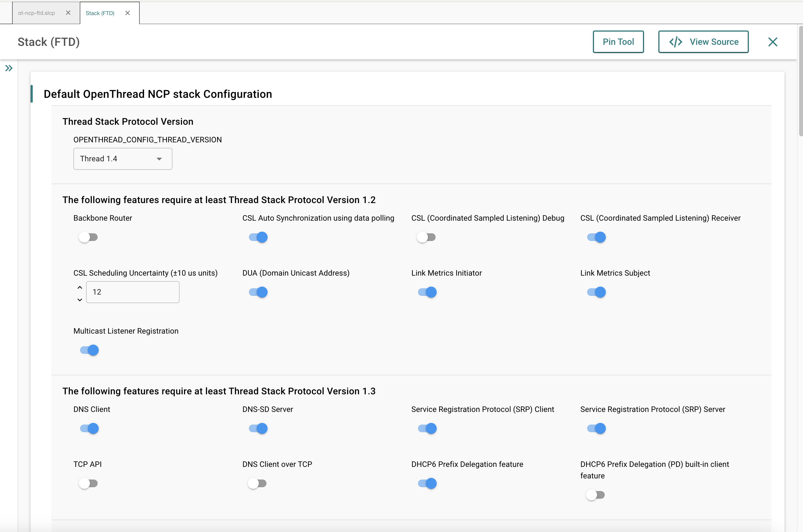Decrement CSL Scheduling Uncertainty with down arrow

tap(80, 300)
